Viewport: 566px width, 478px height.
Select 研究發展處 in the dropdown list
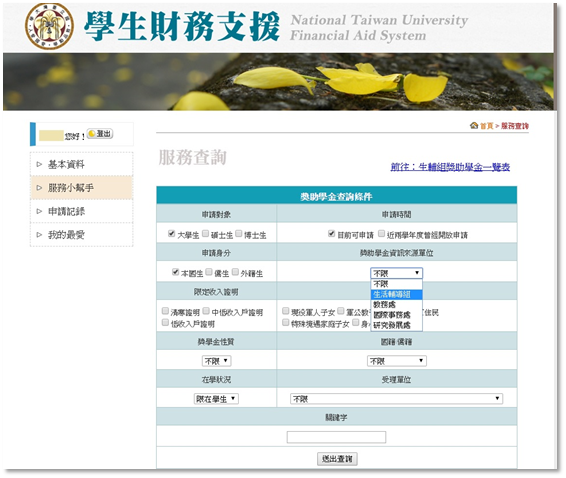[x=396, y=325]
